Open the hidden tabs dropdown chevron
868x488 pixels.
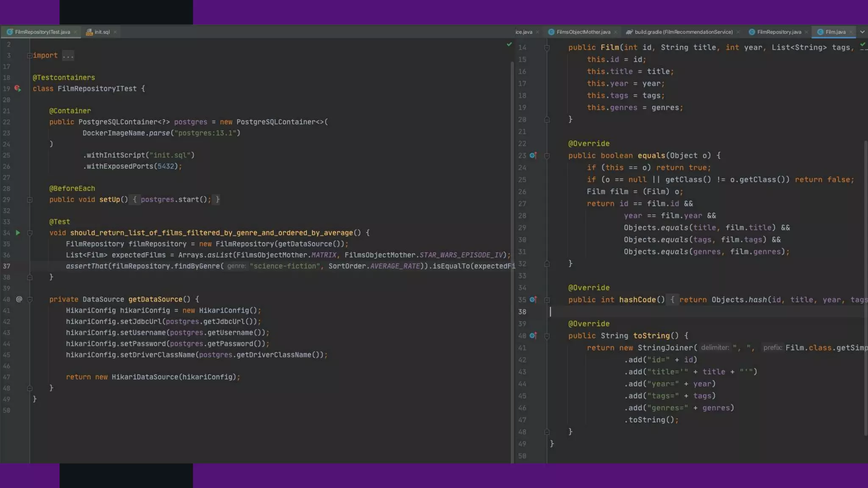coord(862,32)
